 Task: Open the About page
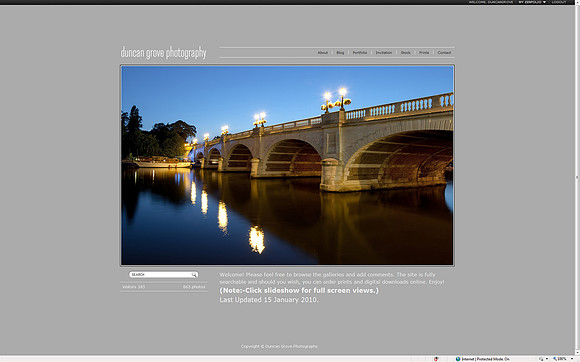point(323,53)
